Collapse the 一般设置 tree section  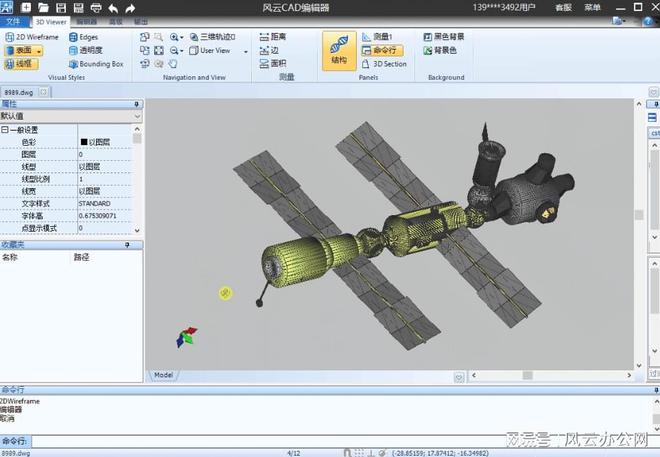[4, 130]
